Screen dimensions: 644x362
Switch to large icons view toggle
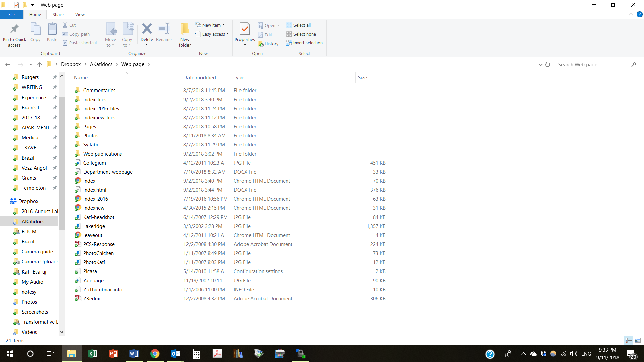pos(638,340)
